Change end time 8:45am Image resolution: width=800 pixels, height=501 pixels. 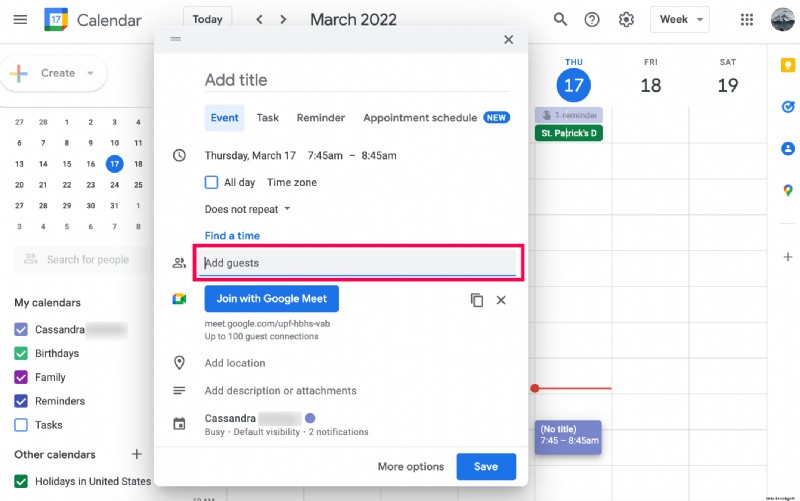[x=379, y=156]
